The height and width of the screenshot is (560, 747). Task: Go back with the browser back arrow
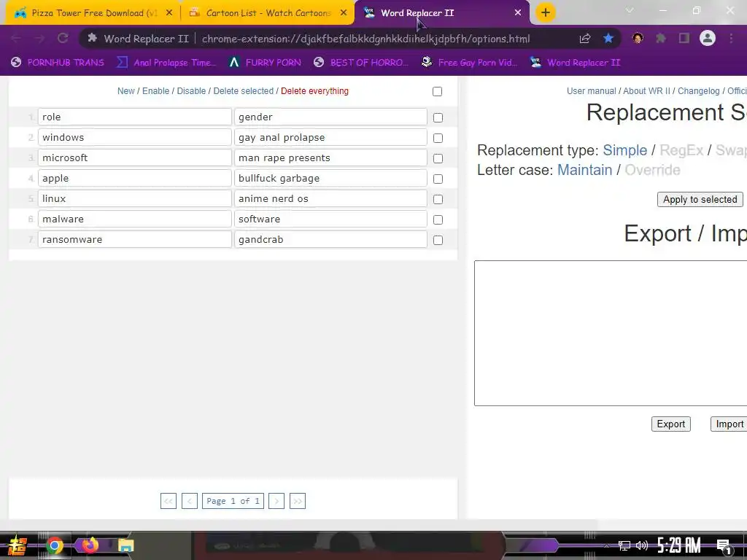(x=16, y=39)
